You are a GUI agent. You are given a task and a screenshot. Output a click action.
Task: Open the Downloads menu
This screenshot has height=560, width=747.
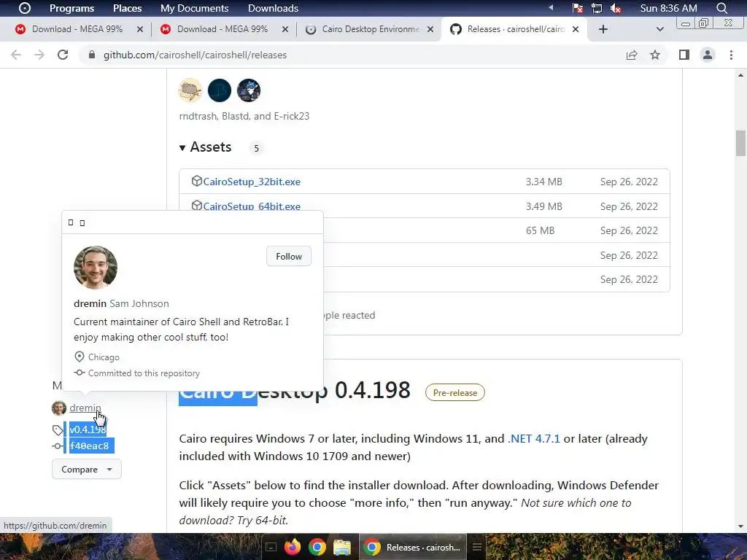(273, 8)
